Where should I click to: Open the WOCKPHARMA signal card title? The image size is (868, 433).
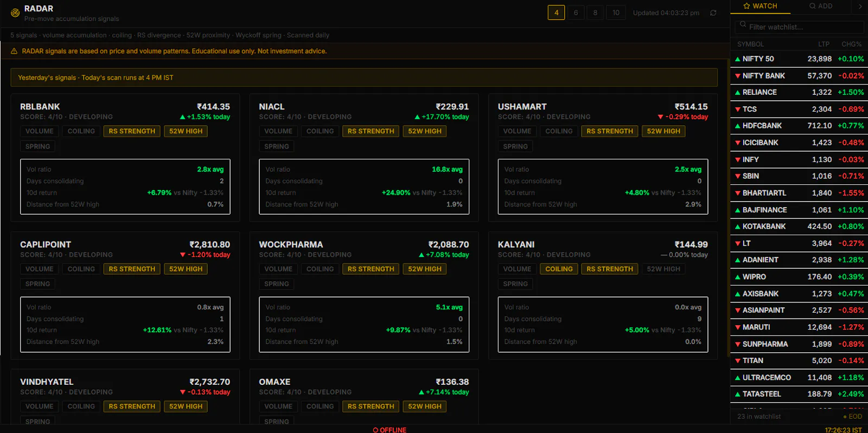pyautogui.click(x=291, y=244)
